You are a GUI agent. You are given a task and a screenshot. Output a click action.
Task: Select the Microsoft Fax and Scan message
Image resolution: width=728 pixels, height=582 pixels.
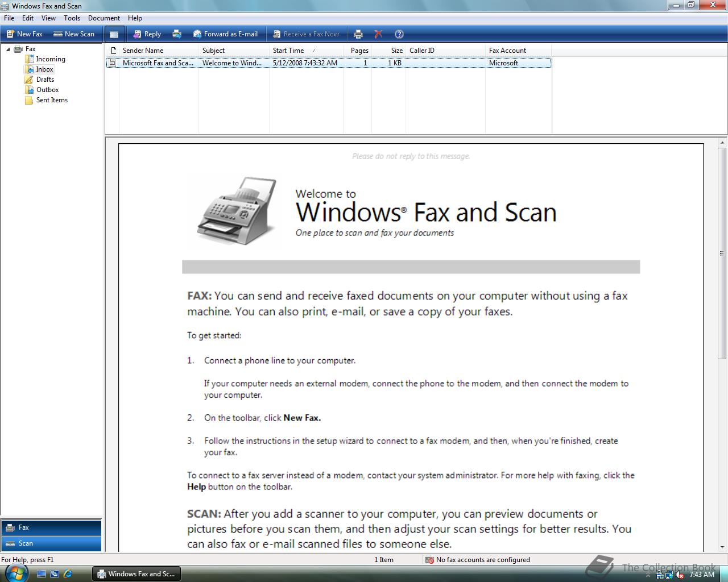(328, 63)
